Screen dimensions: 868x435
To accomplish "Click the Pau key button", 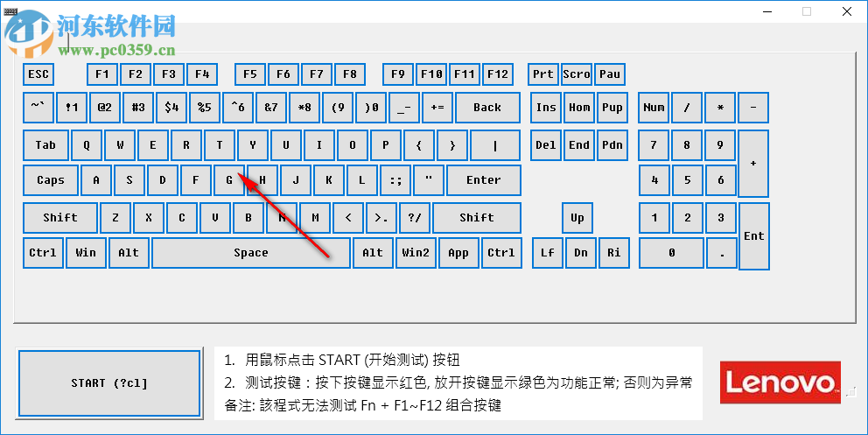I will 610,74.
